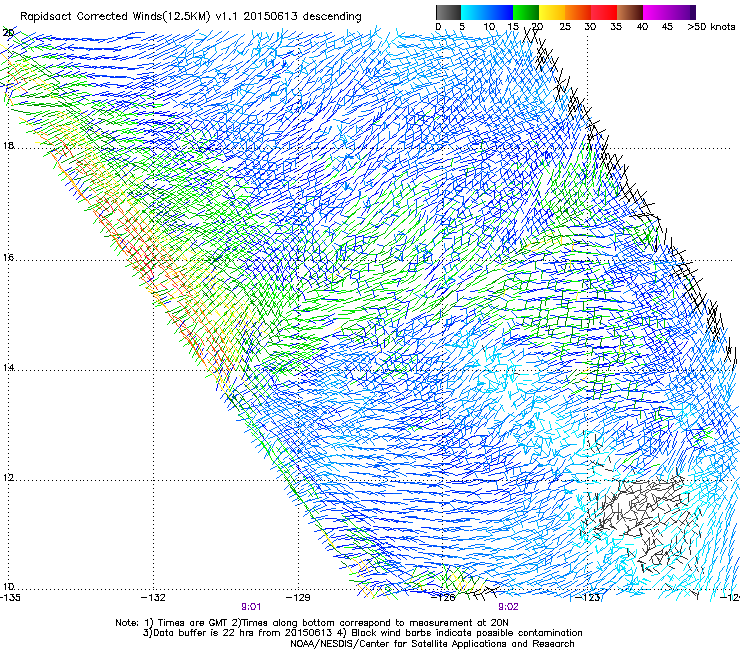Click the 'Data buffer is 22 hrs' note line
Image resolution: width=740 pixels, height=650 pixels.
coord(362,633)
